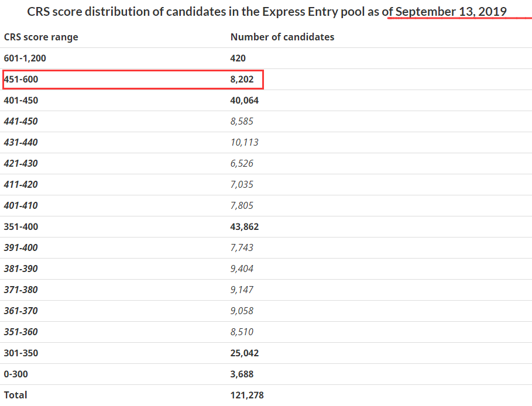Select the 381-390 sub-range row
This screenshot has height=406, width=532.
click(266, 269)
